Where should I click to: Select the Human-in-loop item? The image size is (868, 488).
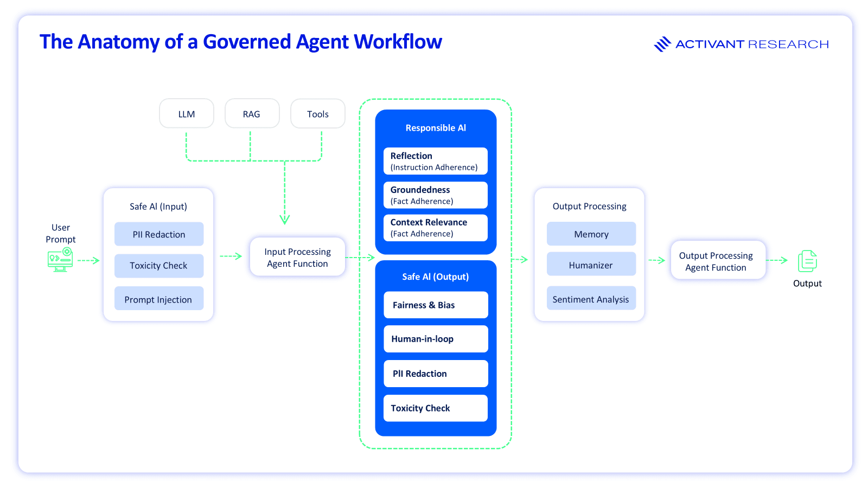click(436, 339)
